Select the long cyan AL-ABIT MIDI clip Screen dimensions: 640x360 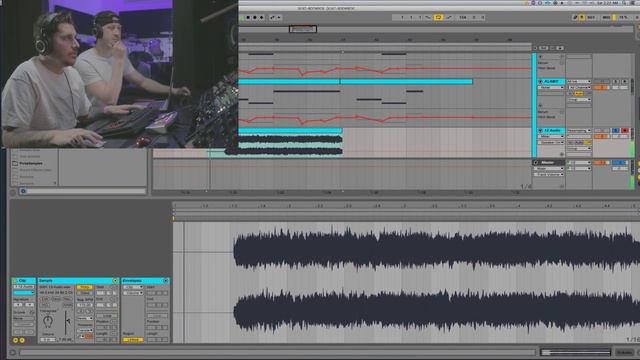(406, 82)
